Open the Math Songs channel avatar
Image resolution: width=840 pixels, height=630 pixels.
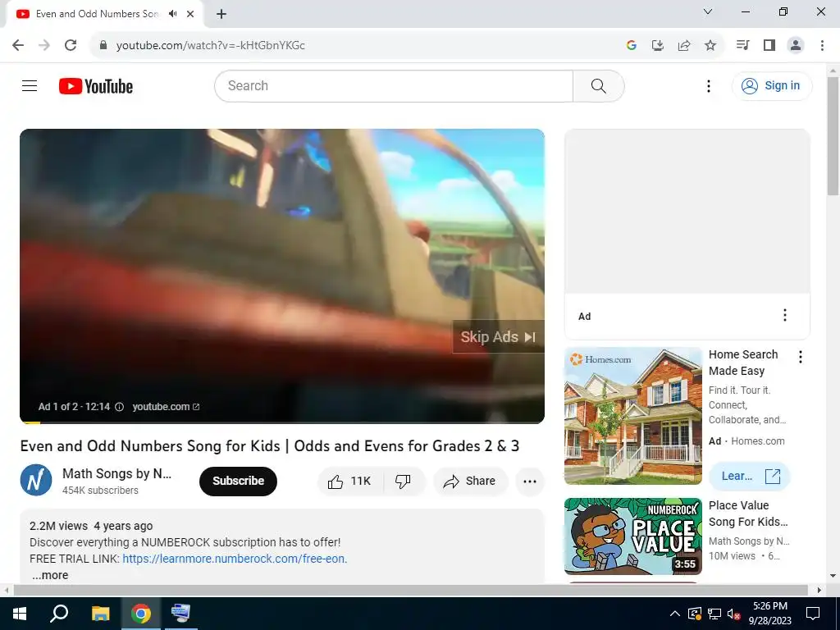click(36, 480)
